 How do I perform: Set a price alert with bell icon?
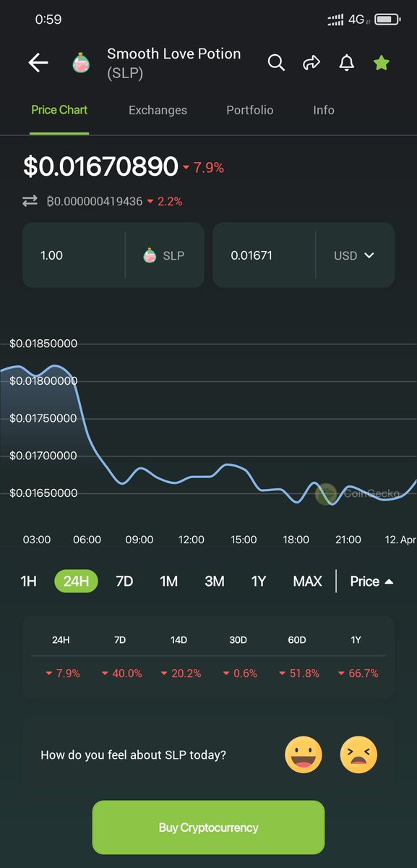347,63
